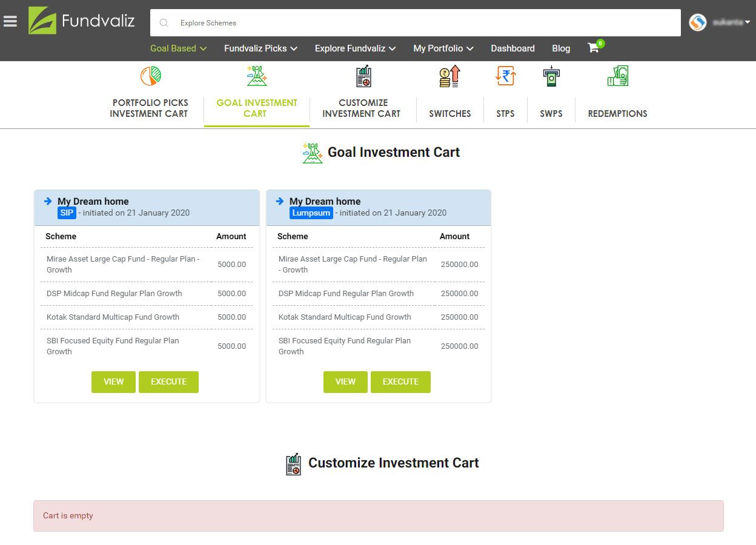This screenshot has width=756, height=545.
Task: Click My Dream home title on SIP card
Action: pyautogui.click(x=93, y=201)
